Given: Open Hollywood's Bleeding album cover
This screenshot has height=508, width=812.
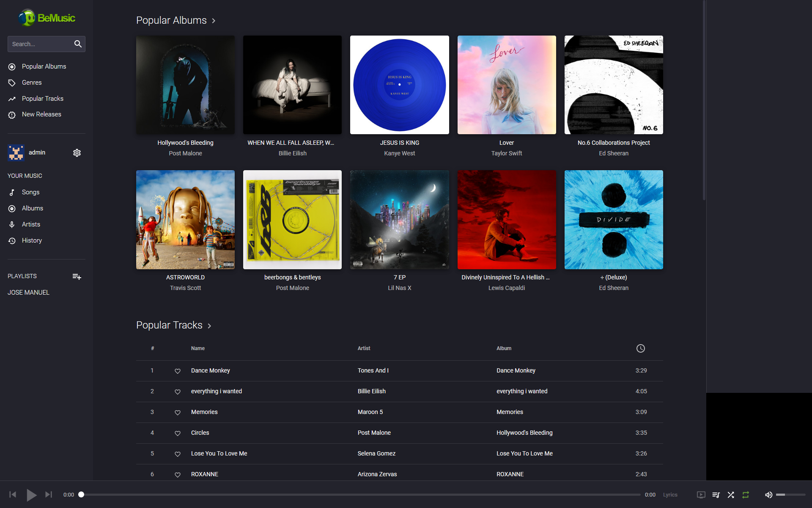Looking at the screenshot, I should pos(185,85).
